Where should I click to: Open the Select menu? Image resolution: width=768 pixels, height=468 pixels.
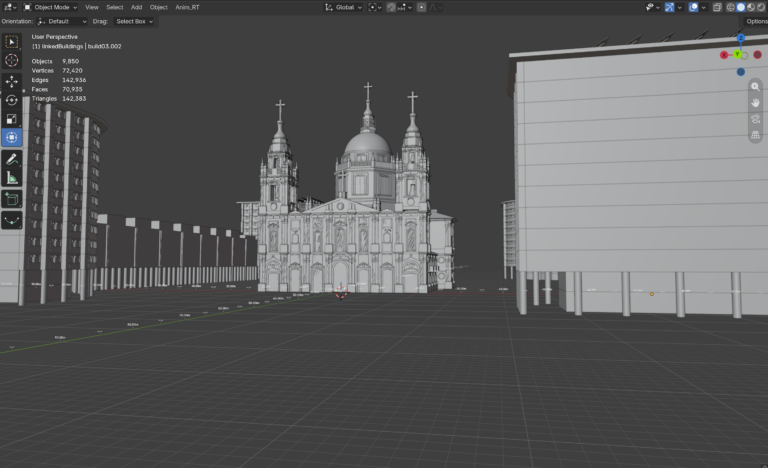point(115,7)
